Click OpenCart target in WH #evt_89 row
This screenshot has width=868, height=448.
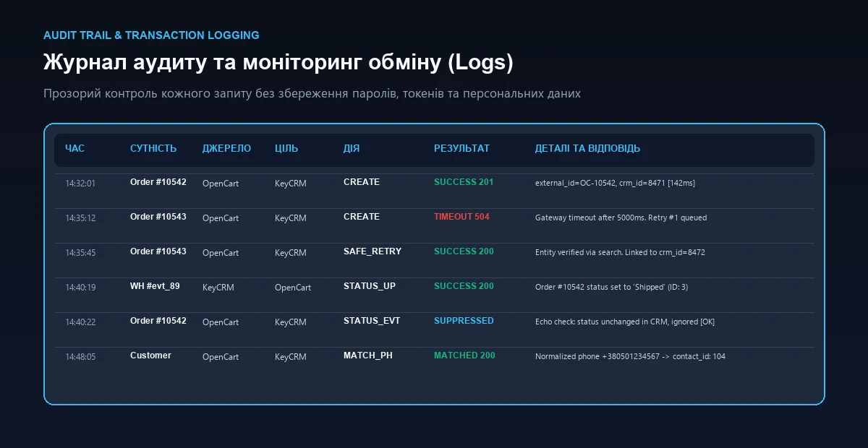pyautogui.click(x=293, y=288)
